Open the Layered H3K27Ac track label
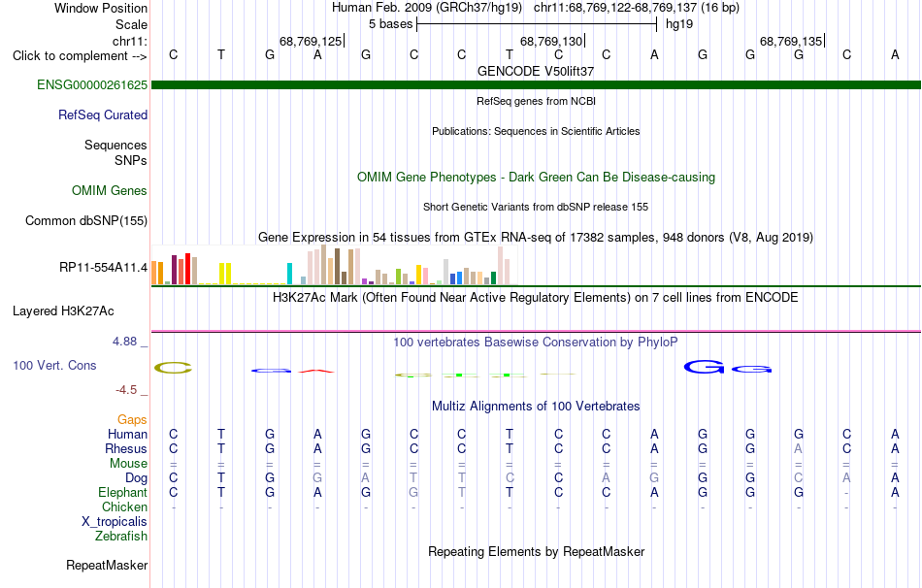The height and width of the screenshot is (588, 922). pos(63,311)
